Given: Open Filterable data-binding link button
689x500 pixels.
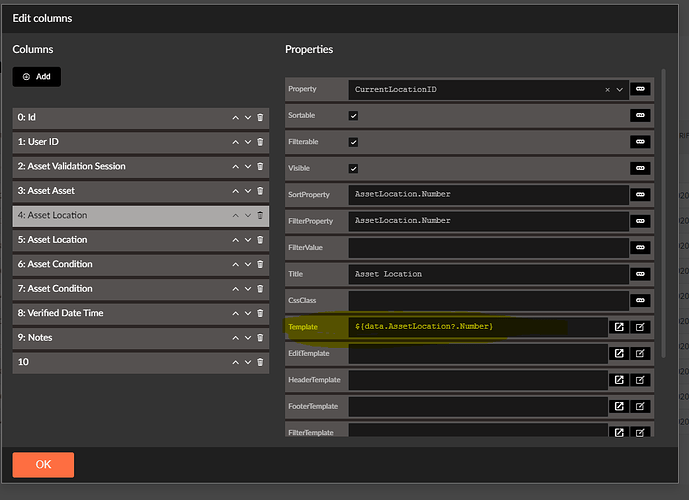Looking at the screenshot, I should pyautogui.click(x=640, y=142).
